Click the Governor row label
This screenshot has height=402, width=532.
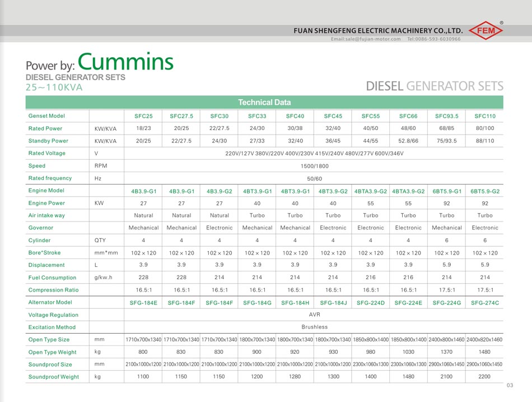[41, 228]
